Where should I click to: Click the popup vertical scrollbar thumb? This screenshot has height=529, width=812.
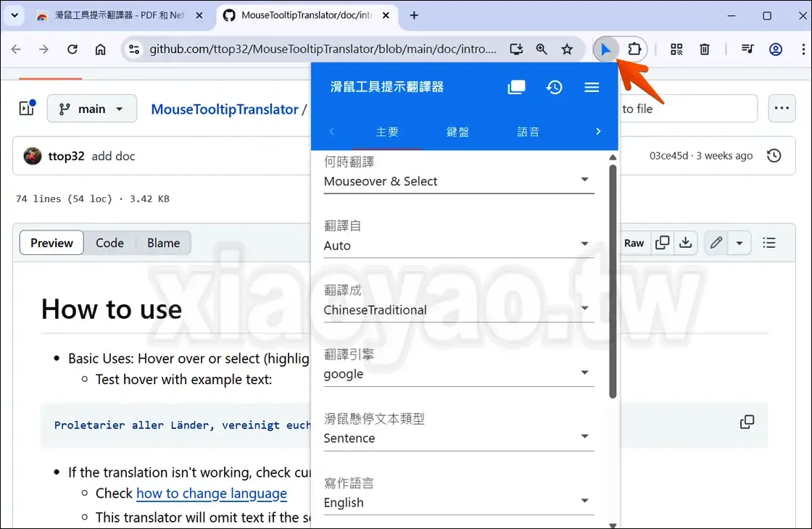[613, 281]
